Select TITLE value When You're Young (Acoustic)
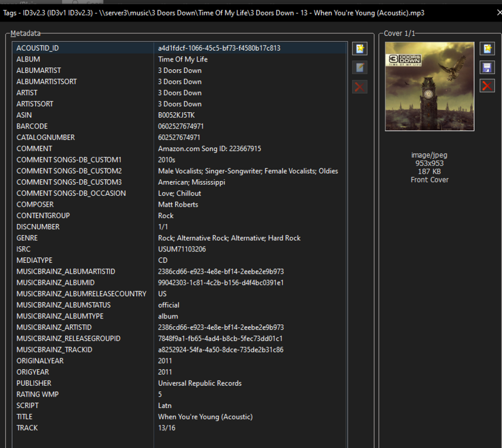Viewport: 502px width, 448px height. tap(205, 417)
